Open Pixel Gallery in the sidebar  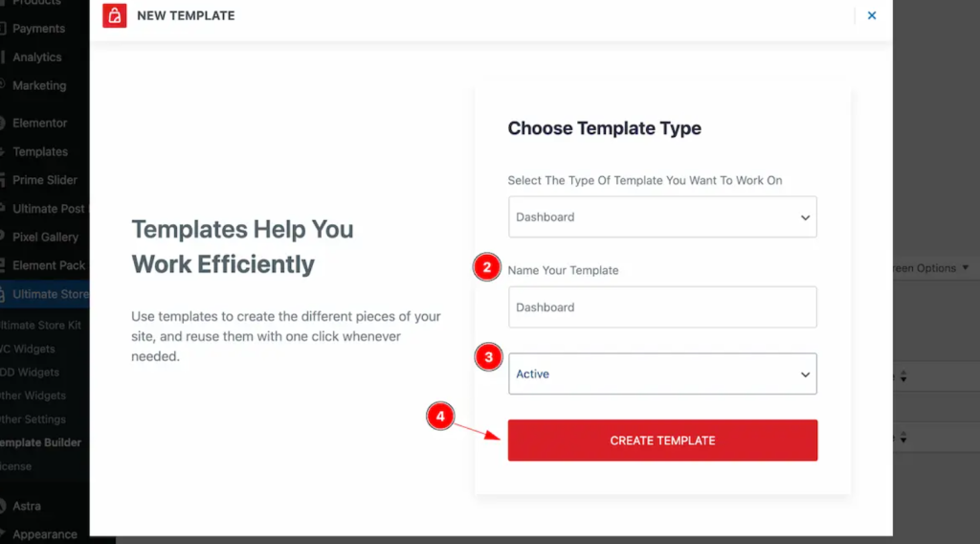(x=45, y=237)
